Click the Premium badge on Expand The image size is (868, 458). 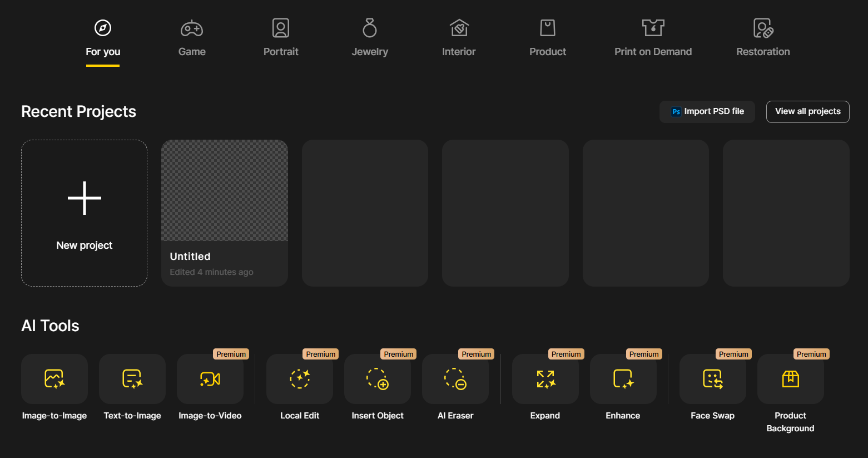(x=566, y=354)
